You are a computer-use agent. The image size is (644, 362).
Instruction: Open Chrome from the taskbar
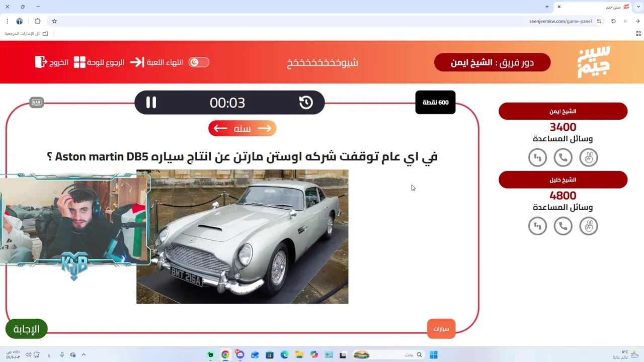point(225,355)
